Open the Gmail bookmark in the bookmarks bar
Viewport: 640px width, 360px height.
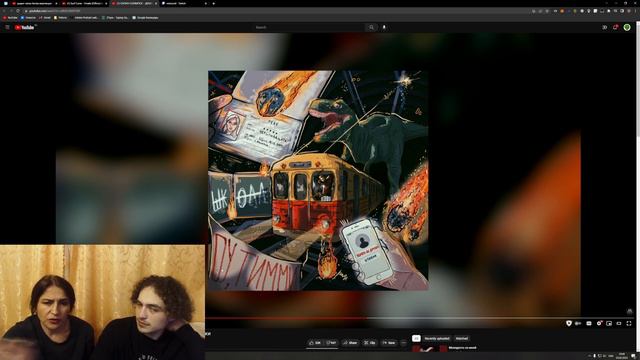[x=45, y=18]
